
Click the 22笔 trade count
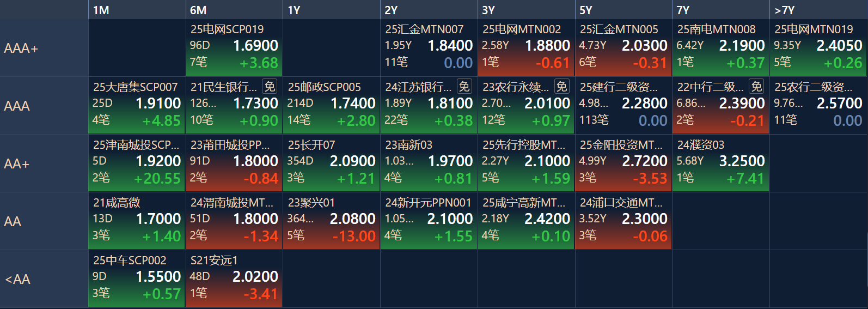396,120
